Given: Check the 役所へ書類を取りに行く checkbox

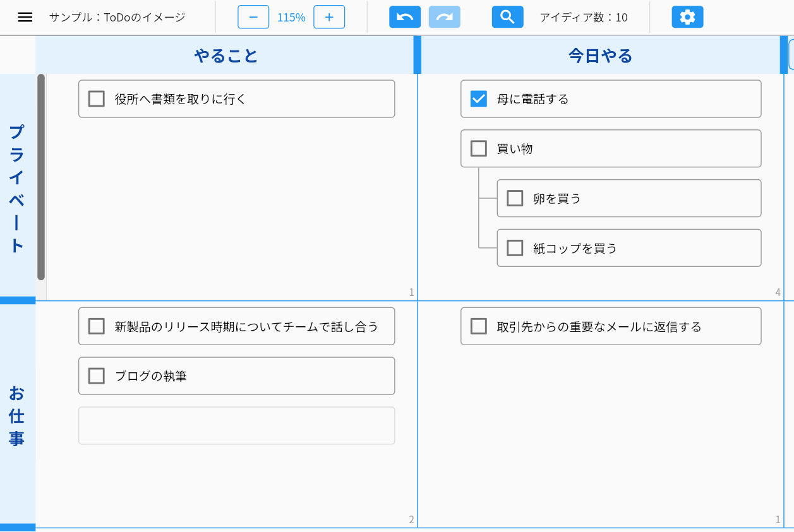Looking at the screenshot, I should [x=97, y=99].
